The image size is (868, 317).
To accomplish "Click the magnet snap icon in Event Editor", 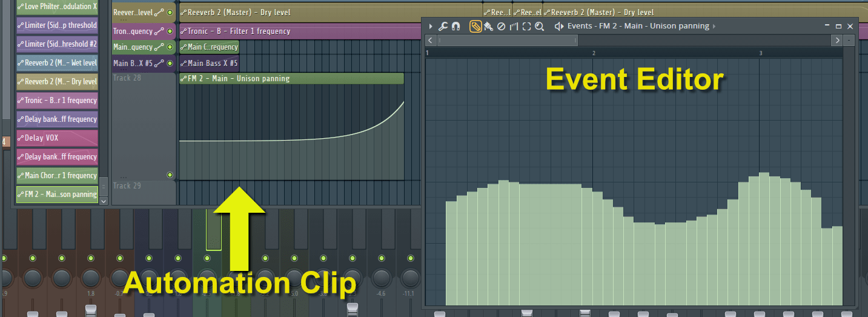I will pos(456,26).
